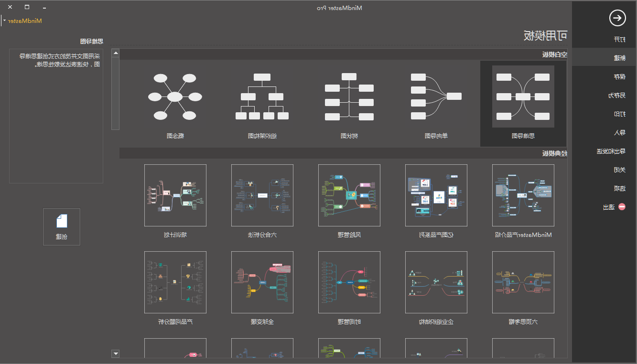
Task: Open the MindMaster产品介绍 template thumbnail
Action: point(523,195)
